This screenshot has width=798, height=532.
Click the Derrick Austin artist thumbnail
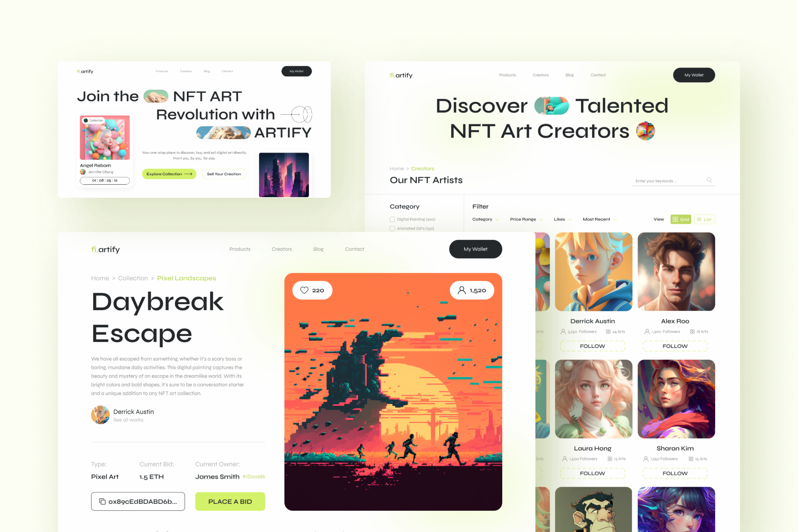point(591,272)
